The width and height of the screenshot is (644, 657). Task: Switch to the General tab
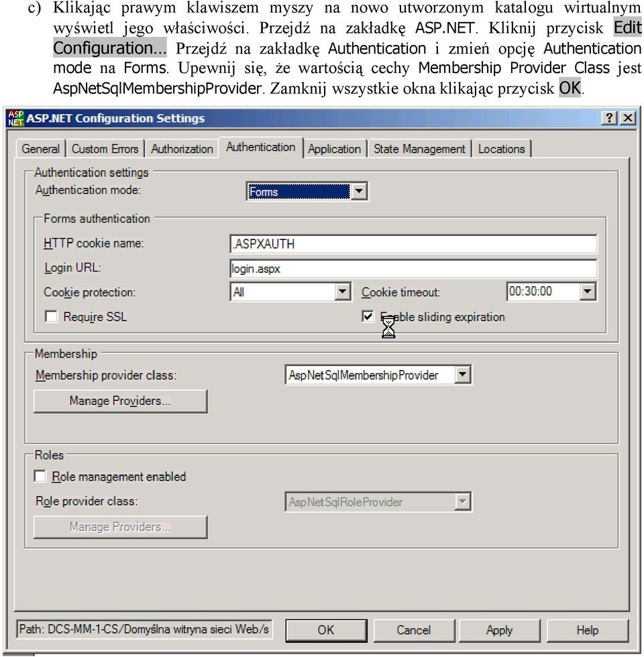pos(40,149)
